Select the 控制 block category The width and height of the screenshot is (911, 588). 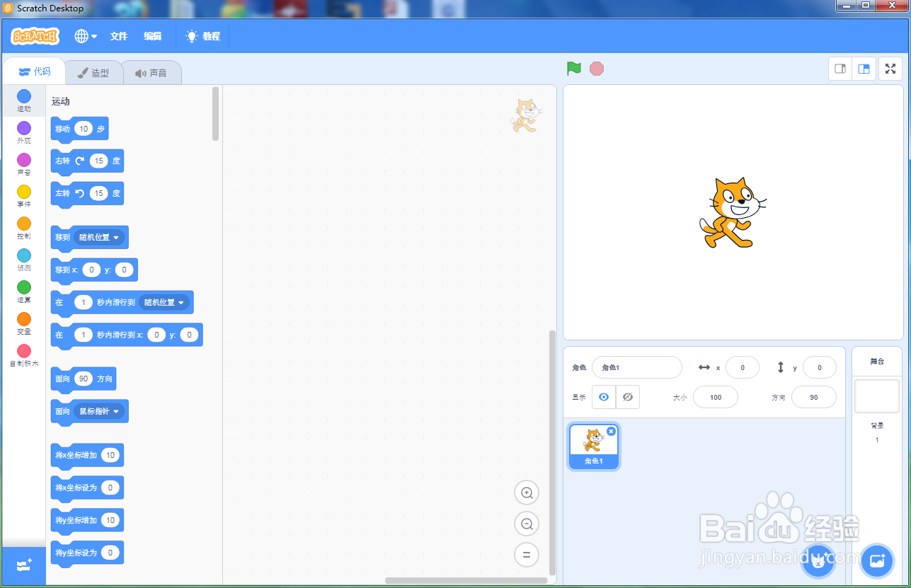[x=24, y=229]
